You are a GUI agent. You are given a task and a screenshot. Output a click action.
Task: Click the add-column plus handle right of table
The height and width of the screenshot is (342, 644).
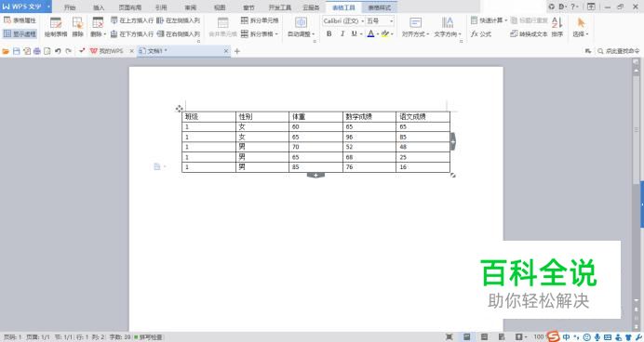(x=453, y=141)
